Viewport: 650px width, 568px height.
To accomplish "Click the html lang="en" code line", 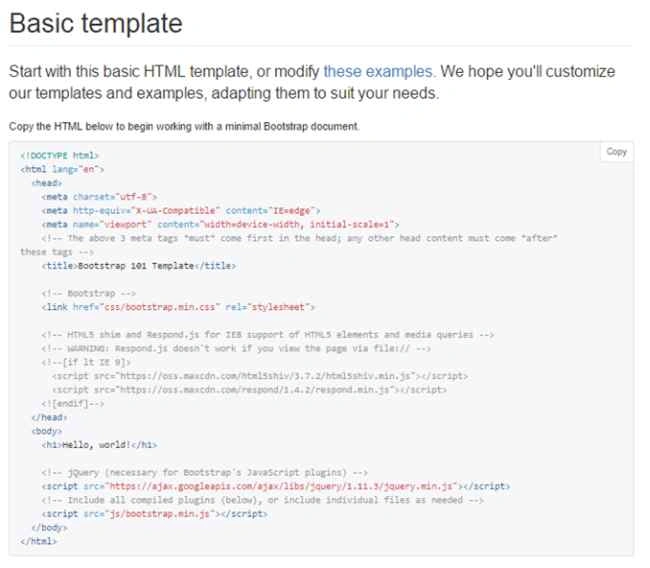I will 62,169.
